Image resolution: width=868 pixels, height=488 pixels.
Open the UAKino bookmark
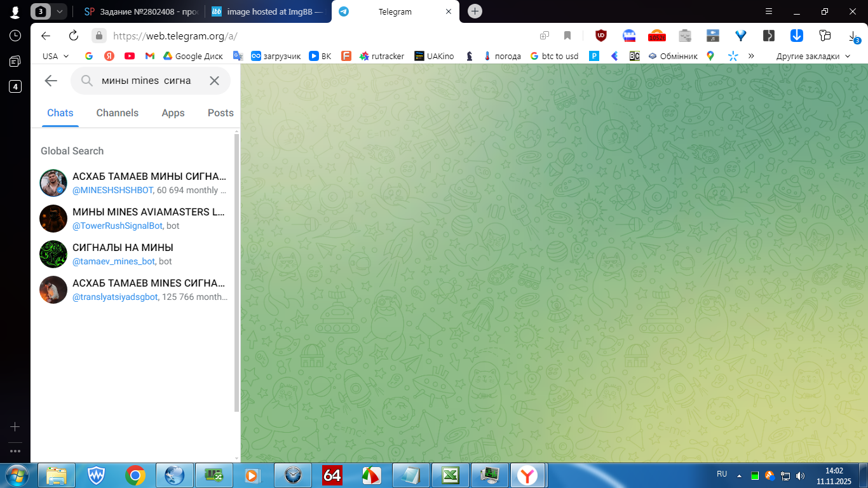tap(434, 56)
